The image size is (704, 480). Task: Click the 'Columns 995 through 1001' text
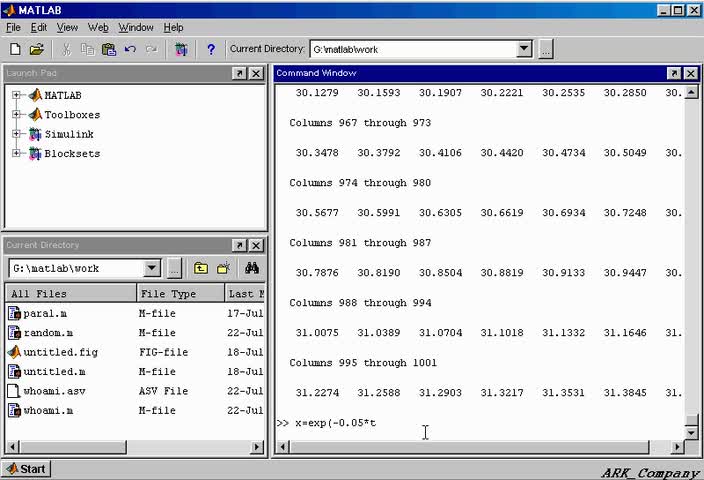pyautogui.click(x=363, y=363)
